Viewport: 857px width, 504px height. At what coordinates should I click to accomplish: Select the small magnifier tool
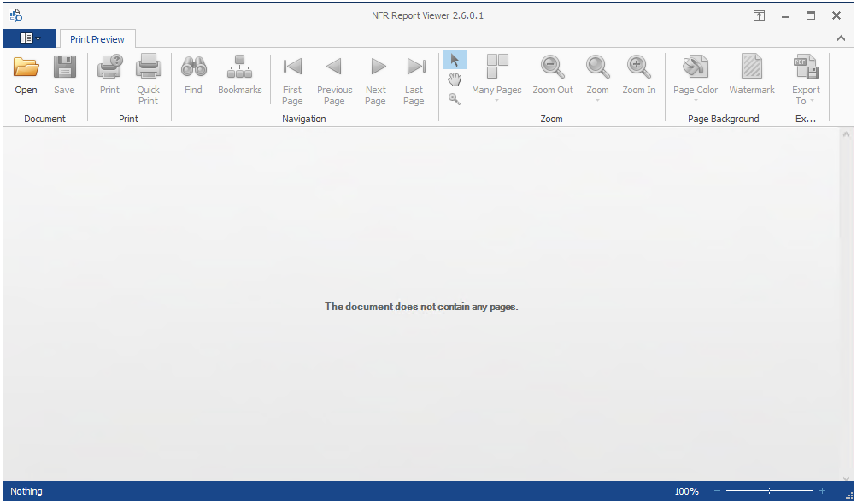[455, 99]
